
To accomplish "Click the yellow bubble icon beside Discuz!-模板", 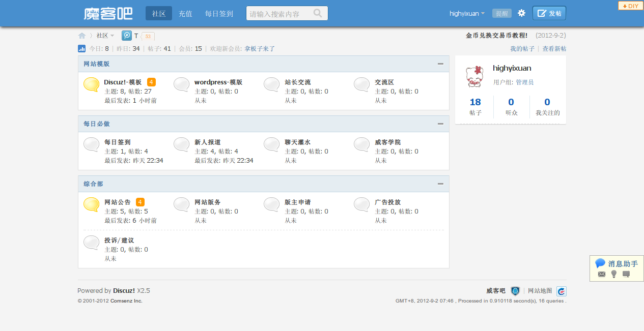I will tap(91, 84).
